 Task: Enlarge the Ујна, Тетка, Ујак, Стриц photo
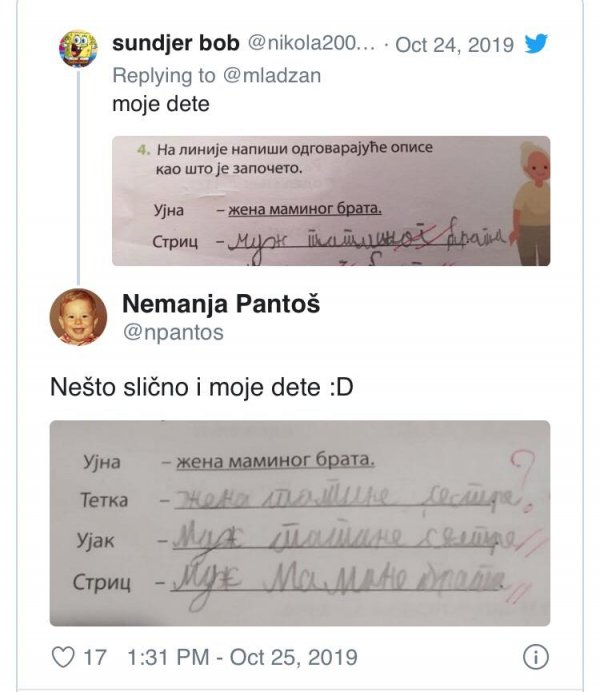(x=299, y=522)
